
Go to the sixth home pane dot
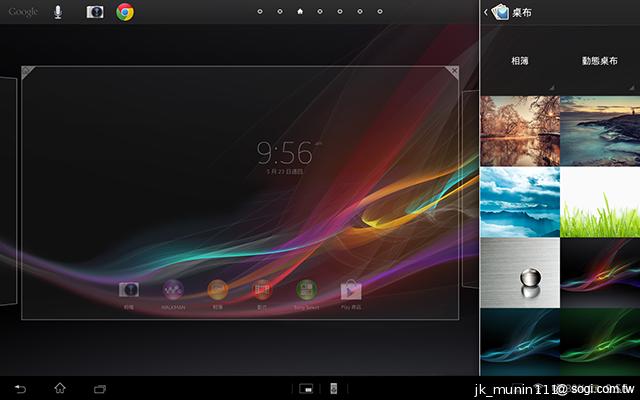(x=360, y=11)
